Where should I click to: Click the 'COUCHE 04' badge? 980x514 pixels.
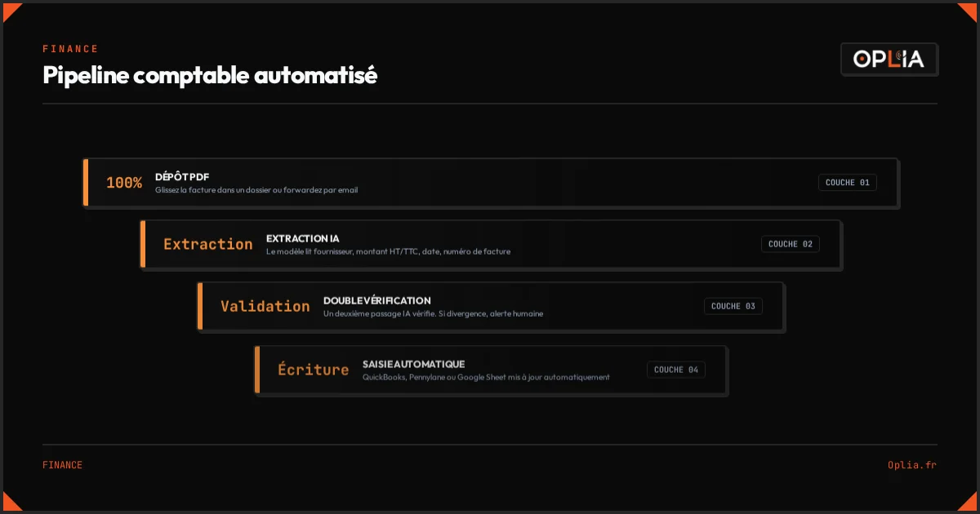(676, 370)
